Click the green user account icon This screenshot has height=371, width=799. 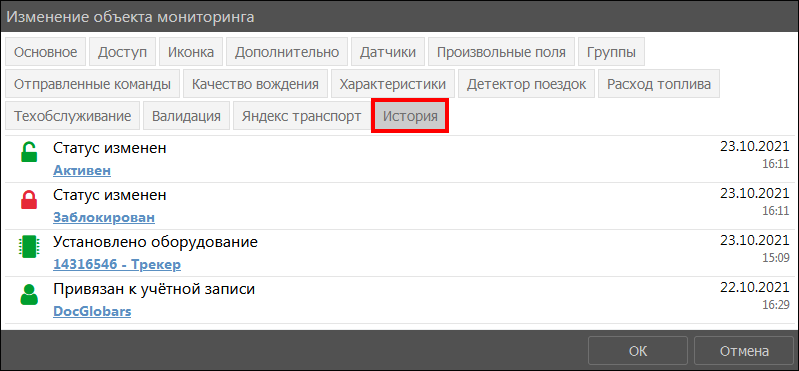click(x=29, y=294)
